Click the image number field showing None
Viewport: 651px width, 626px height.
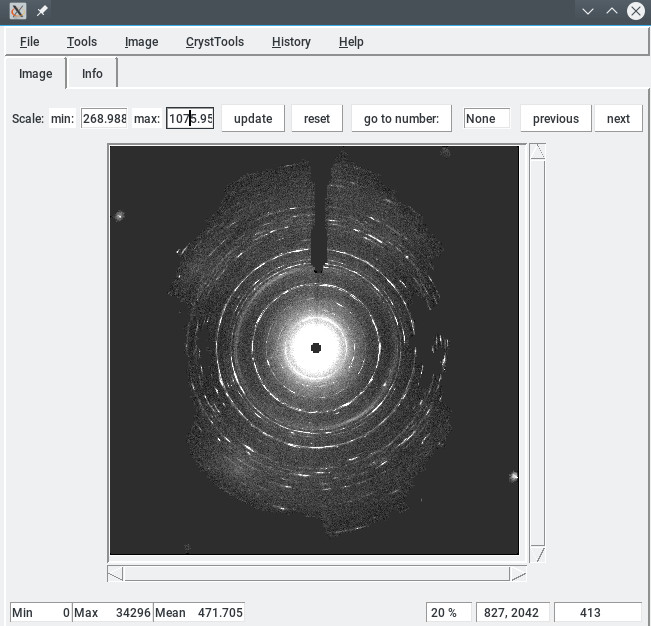click(x=487, y=118)
